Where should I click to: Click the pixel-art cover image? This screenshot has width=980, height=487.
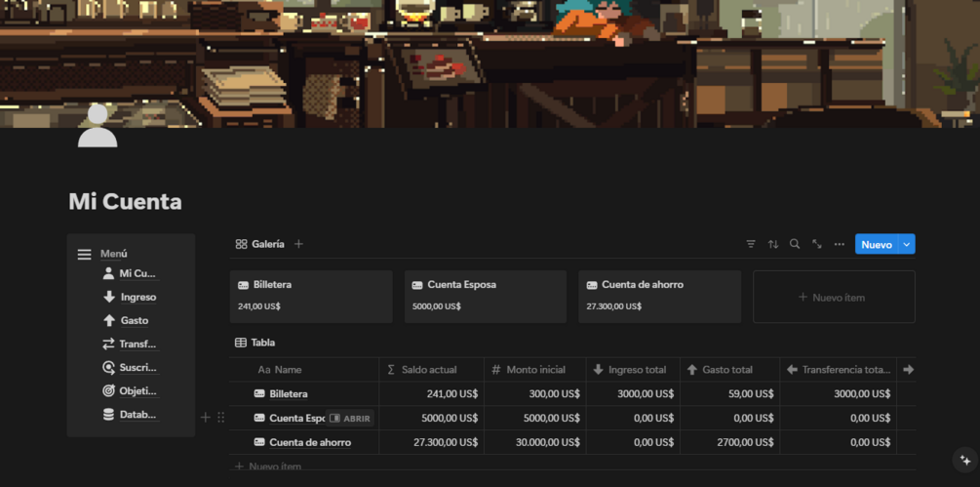[490, 63]
